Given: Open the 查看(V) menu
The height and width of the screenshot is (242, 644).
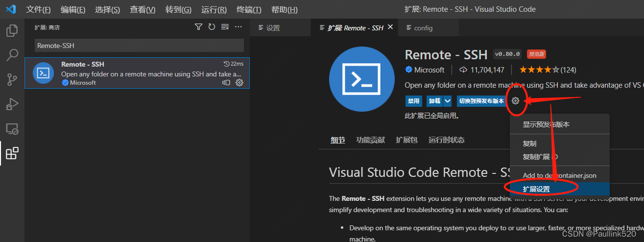Looking at the screenshot, I should pyautogui.click(x=143, y=9).
